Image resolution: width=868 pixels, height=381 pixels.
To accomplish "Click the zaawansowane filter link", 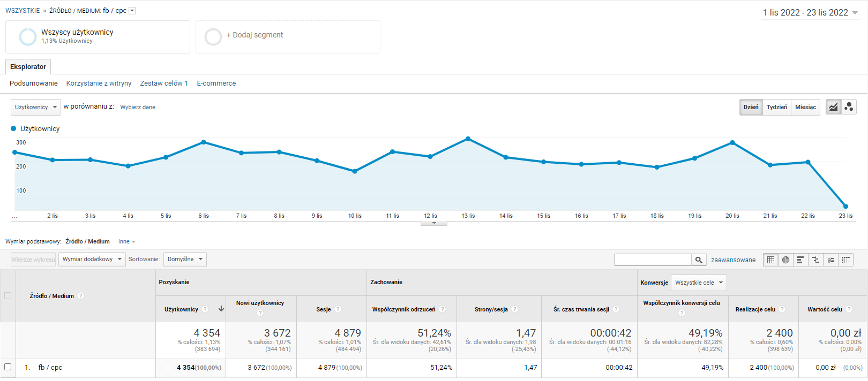I will pyautogui.click(x=733, y=260).
